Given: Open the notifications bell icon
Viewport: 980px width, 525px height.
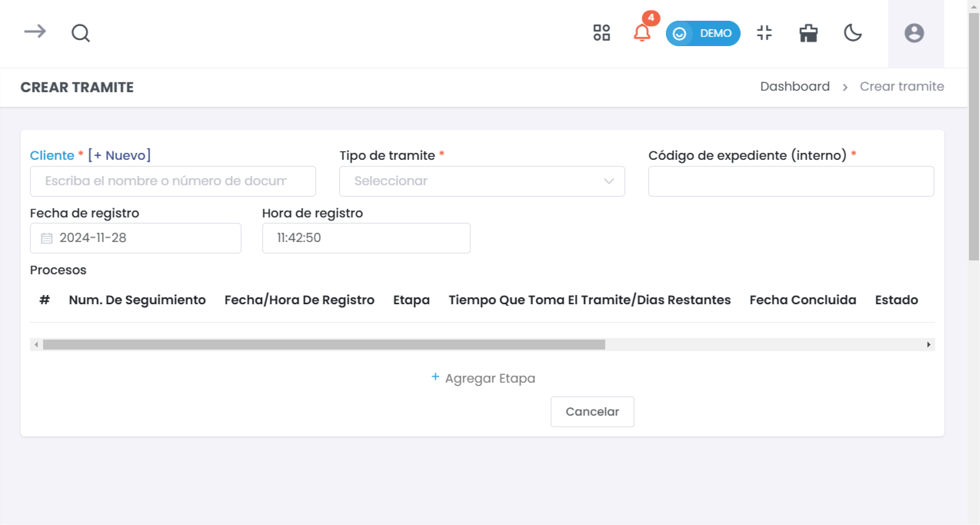Looking at the screenshot, I should click(642, 33).
